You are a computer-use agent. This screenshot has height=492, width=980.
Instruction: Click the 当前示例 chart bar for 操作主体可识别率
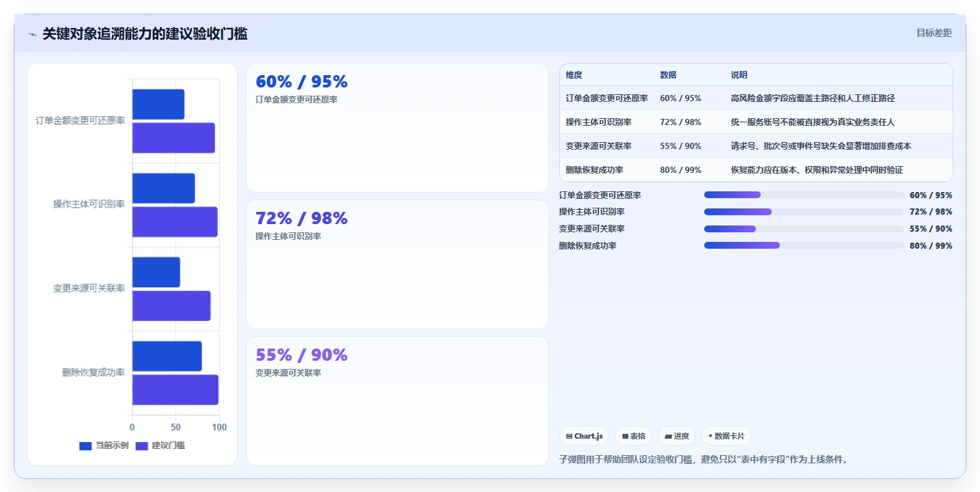coord(164,189)
